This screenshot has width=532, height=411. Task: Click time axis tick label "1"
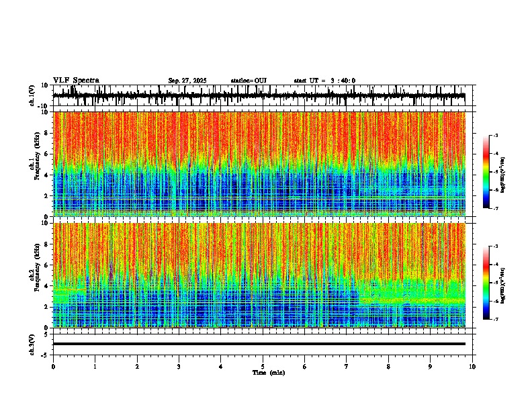[95, 367]
